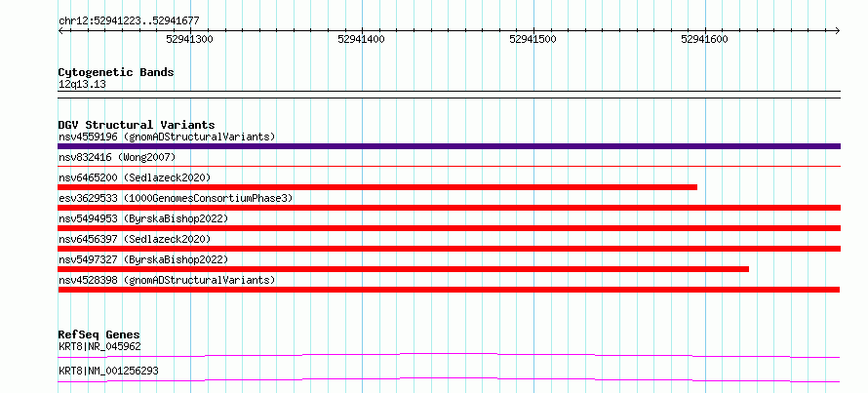Click the RefSeq Genes track heading
The width and height of the screenshot is (868, 393).
click(99, 334)
